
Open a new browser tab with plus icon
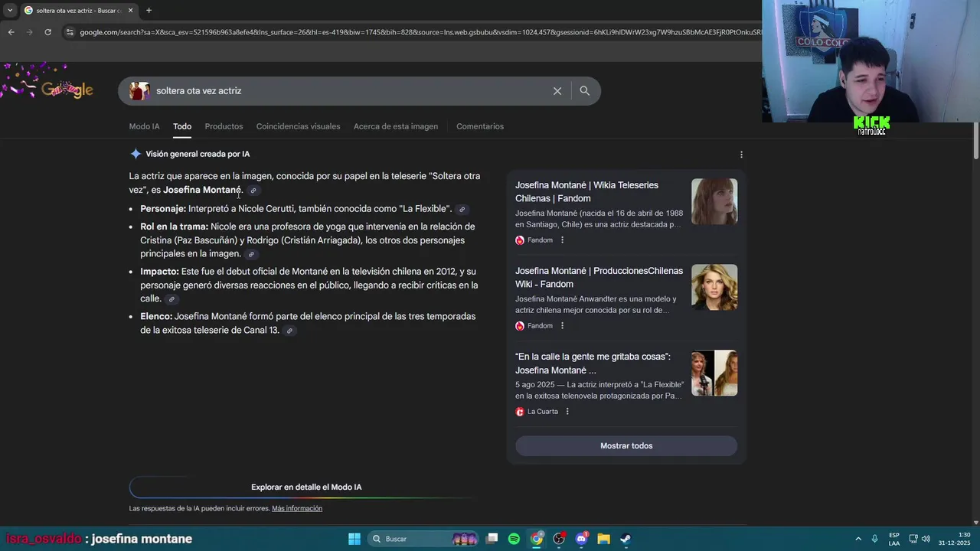coord(149,11)
